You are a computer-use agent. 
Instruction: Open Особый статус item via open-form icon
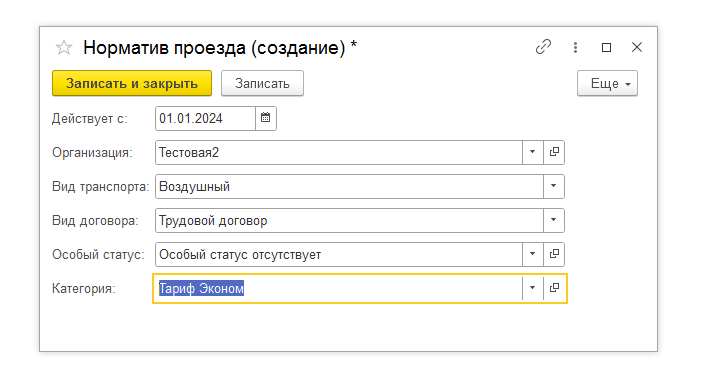554,254
